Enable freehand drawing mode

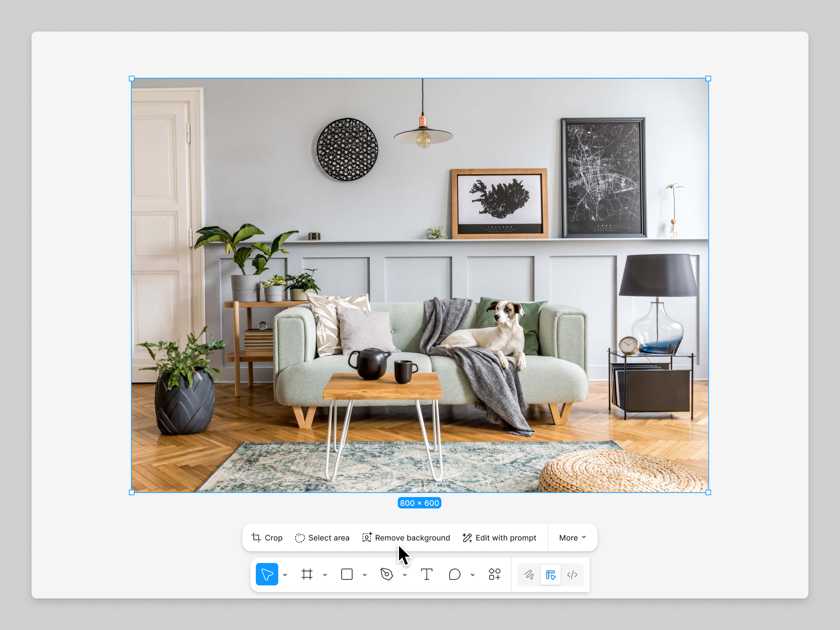pos(528,574)
